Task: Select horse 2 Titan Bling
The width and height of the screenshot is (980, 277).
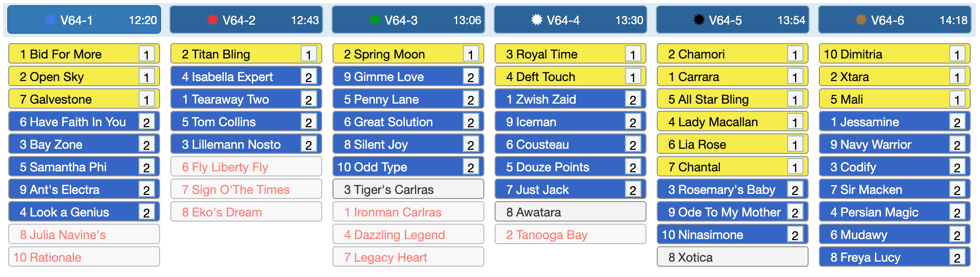Action: [246, 54]
